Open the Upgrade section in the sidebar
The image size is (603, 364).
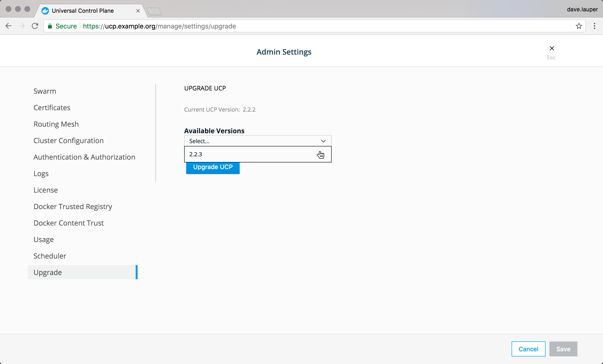click(48, 272)
